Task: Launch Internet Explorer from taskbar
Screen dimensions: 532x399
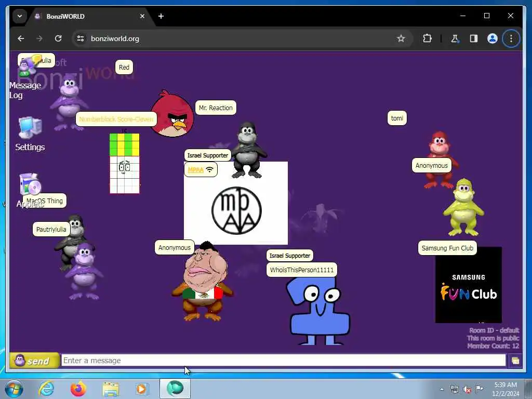Action: (x=46, y=389)
